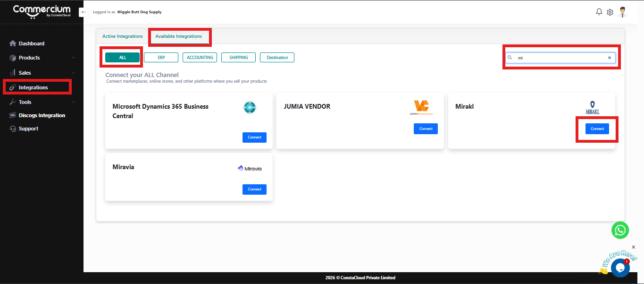Viewport: 644px width, 284px height.
Task: Open the settings gear icon
Action: click(610, 12)
